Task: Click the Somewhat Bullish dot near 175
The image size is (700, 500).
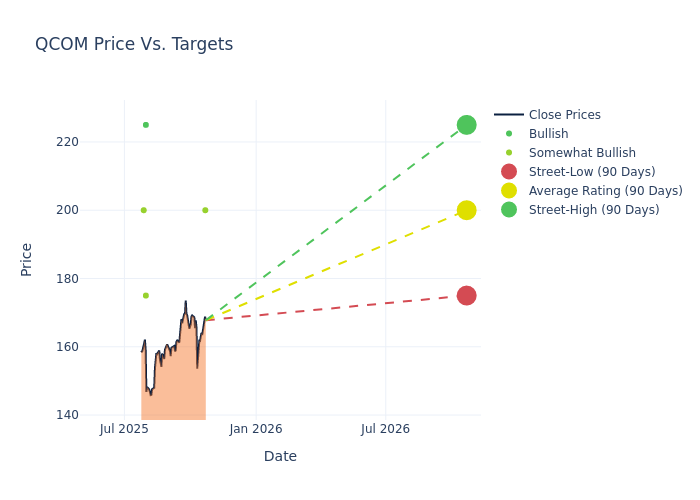Action: pyautogui.click(x=145, y=295)
